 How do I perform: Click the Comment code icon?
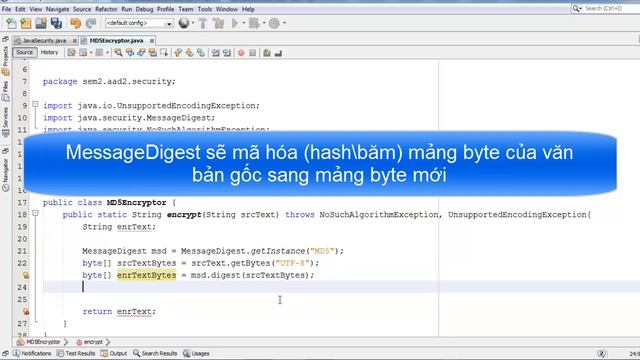[267, 53]
